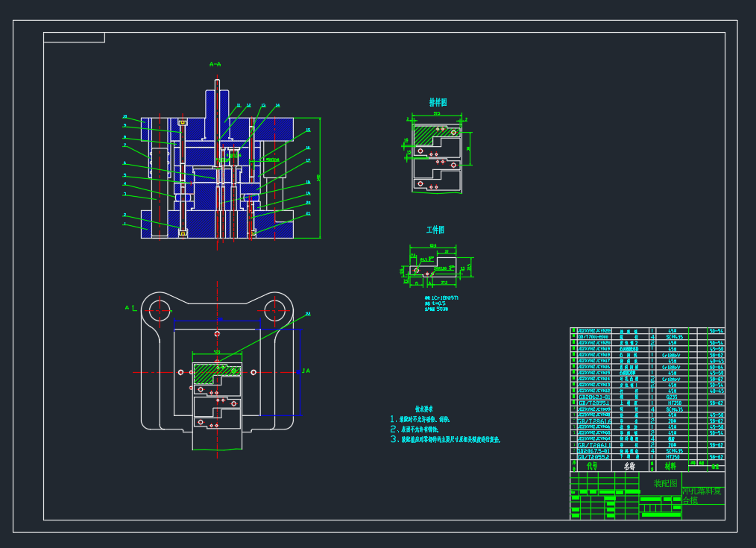The width and height of the screenshot is (756, 548).
Task: Click the GB2862.1-81 code in parts list
Action: point(594,397)
